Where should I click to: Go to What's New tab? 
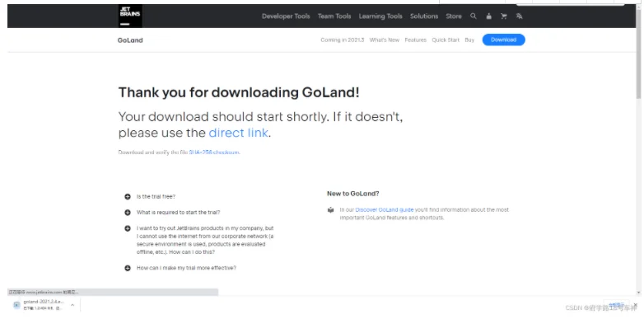[x=385, y=40]
